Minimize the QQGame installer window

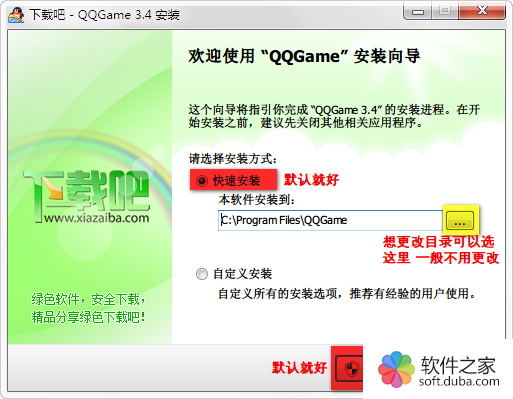[417, 12]
